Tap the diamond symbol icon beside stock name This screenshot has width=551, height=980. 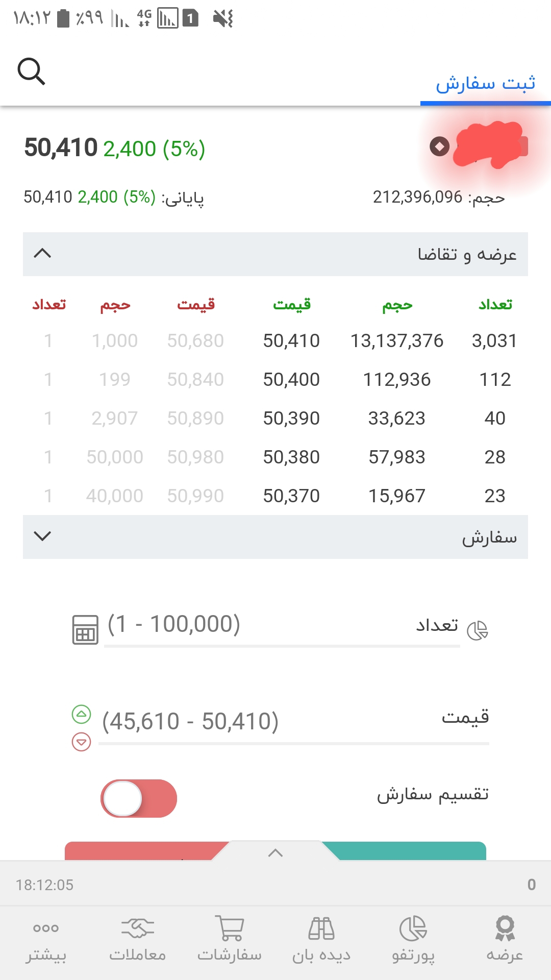click(x=439, y=146)
